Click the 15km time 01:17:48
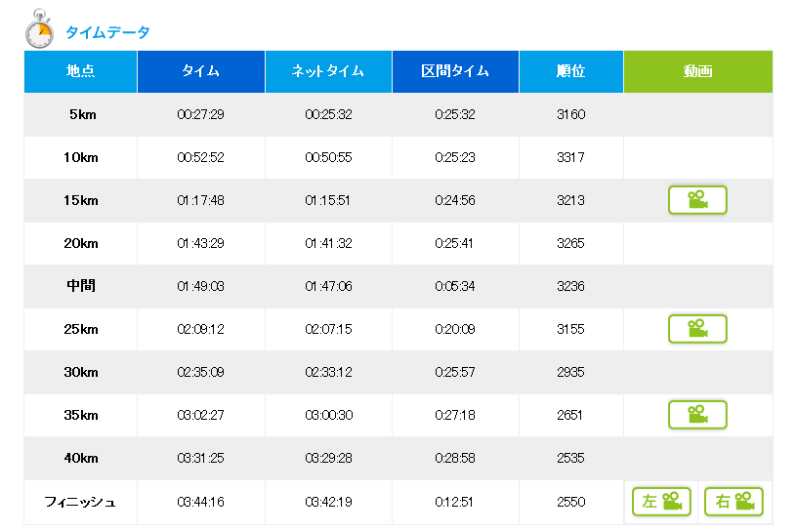This screenshot has width=797, height=532. coord(201,200)
